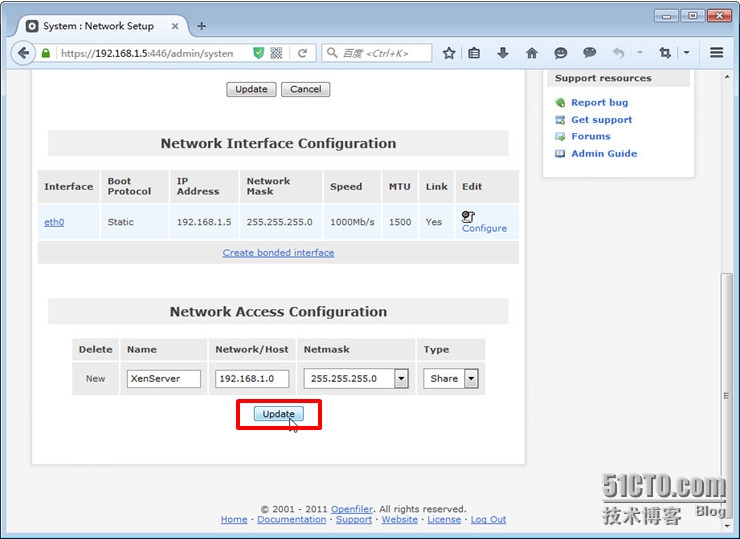Click the Openfiler footer link
The height and width of the screenshot is (539, 740).
352,509
